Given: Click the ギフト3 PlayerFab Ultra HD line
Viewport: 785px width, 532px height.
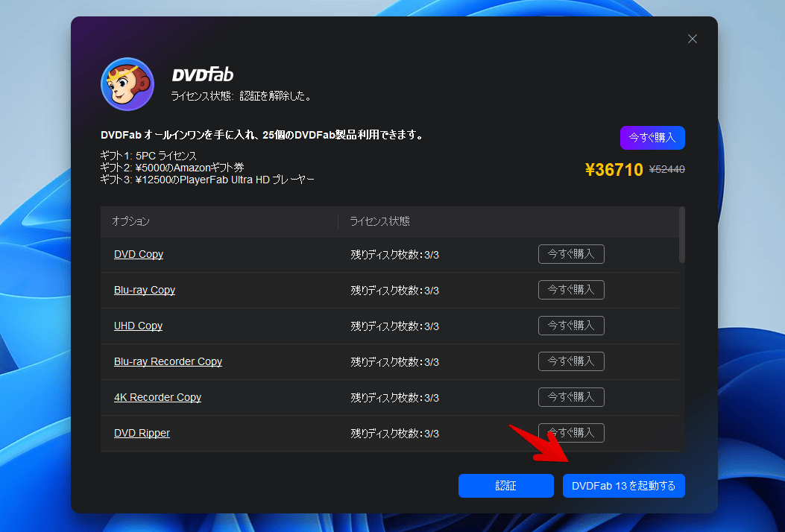Looking at the screenshot, I should point(207,180).
